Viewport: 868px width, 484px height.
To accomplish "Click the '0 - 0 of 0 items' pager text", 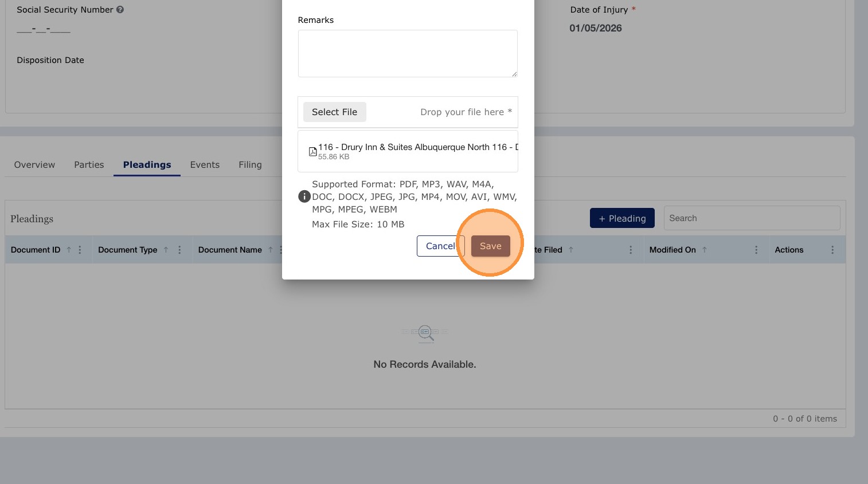I will pos(805,419).
